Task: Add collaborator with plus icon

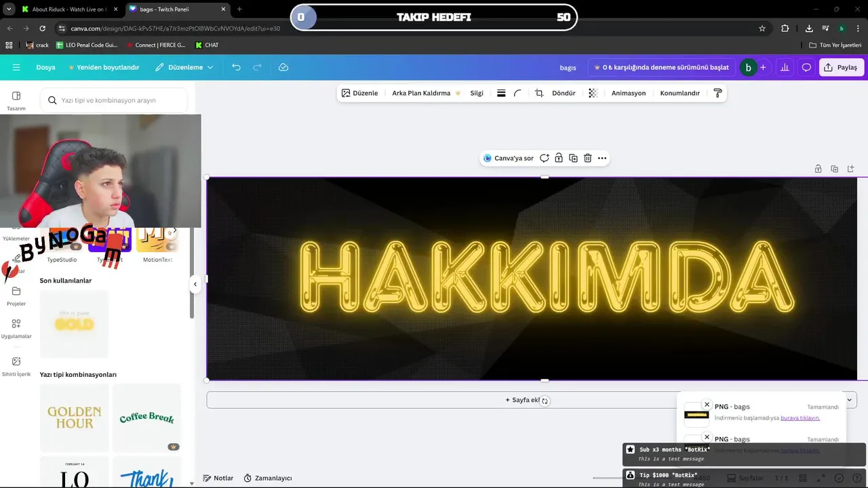Action: 763,67
